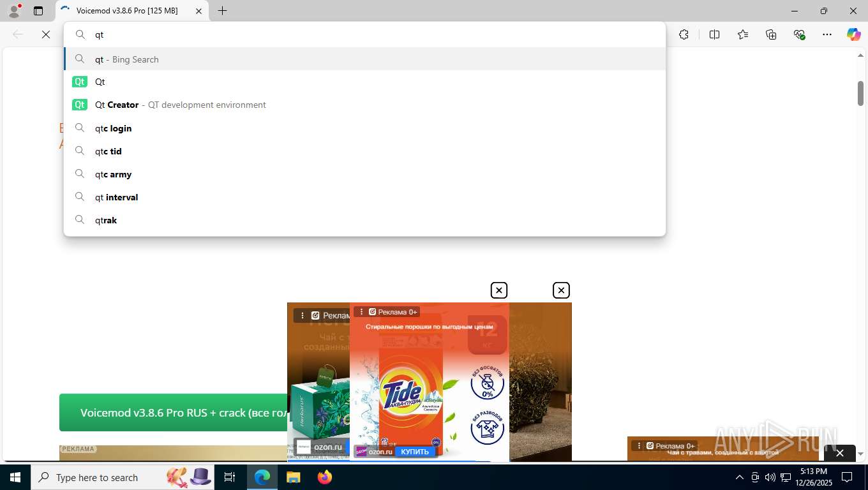Open a new tab with plus button
Screen dimensions: 868x490
[x=222, y=11]
